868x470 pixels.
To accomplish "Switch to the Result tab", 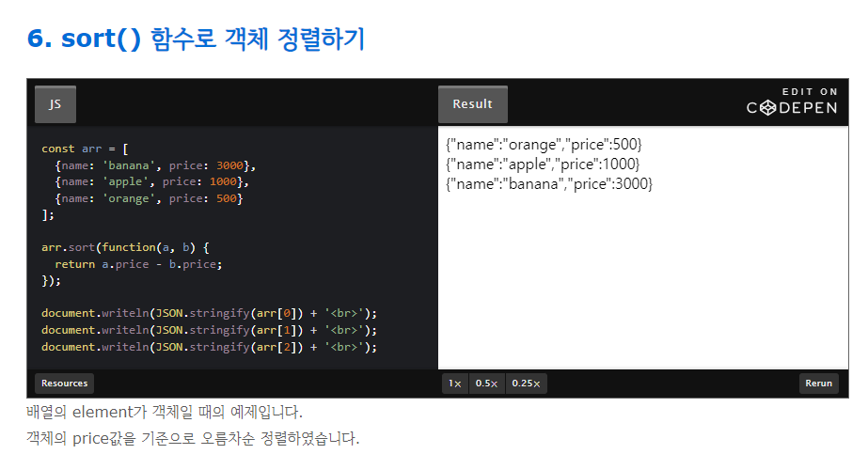I will (x=473, y=104).
